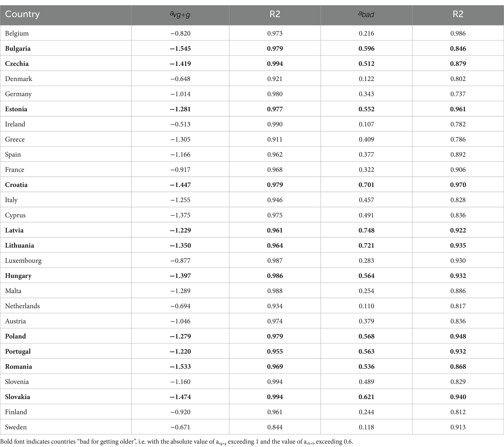
Task: Select the bold Bulgaria row label
Action: [18, 48]
